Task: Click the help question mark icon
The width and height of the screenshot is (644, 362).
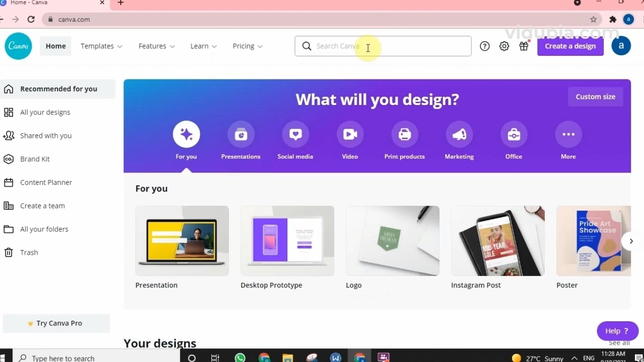Action: coord(485,46)
